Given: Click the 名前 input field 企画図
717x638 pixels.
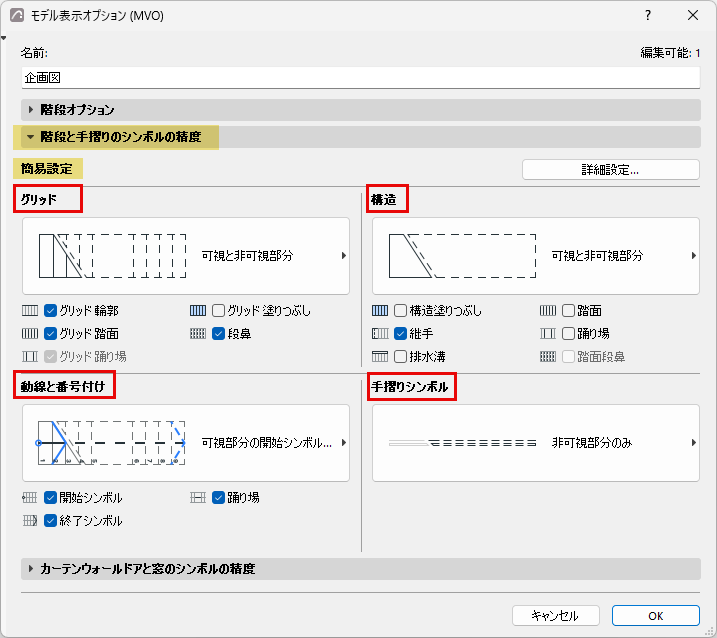Looking at the screenshot, I should (361, 78).
